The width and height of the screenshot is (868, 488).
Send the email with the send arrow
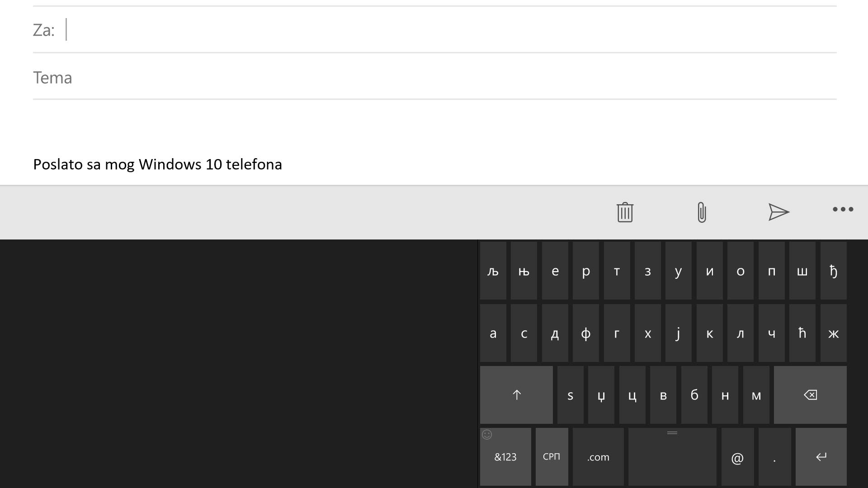click(x=778, y=212)
